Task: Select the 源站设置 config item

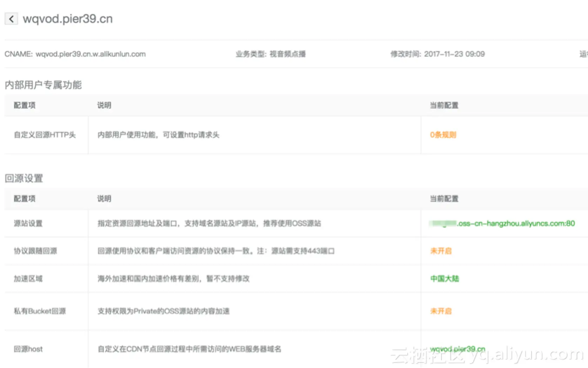Action: pyautogui.click(x=28, y=224)
